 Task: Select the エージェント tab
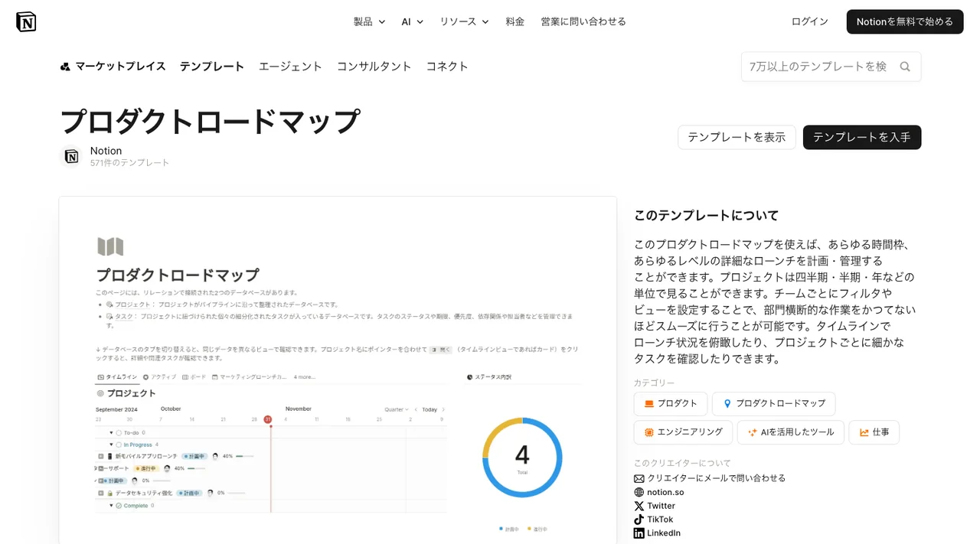[x=290, y=67]
